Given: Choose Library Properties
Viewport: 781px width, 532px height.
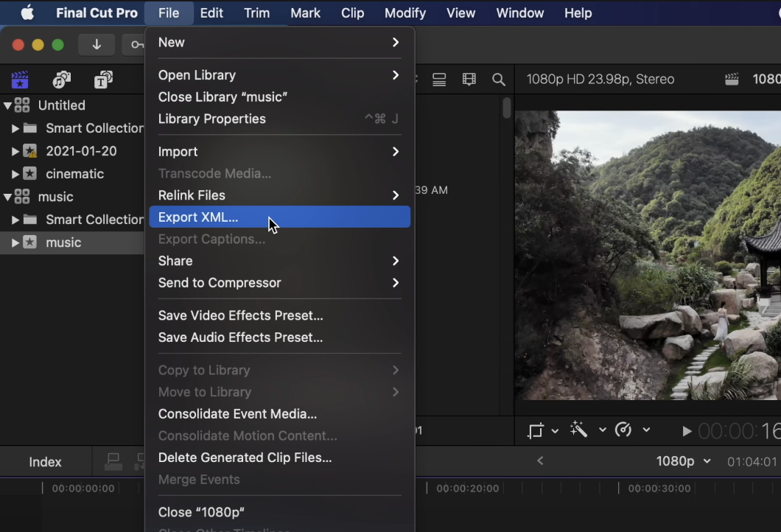Looking at the screenshot, I should click(x=279, y=119).
